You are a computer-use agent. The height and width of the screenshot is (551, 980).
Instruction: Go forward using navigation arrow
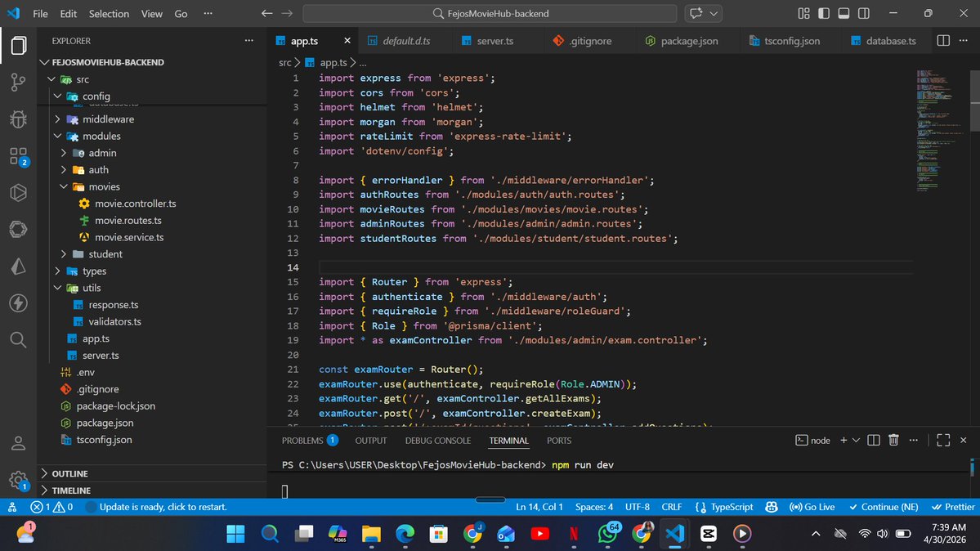click(x=287, y=13)
